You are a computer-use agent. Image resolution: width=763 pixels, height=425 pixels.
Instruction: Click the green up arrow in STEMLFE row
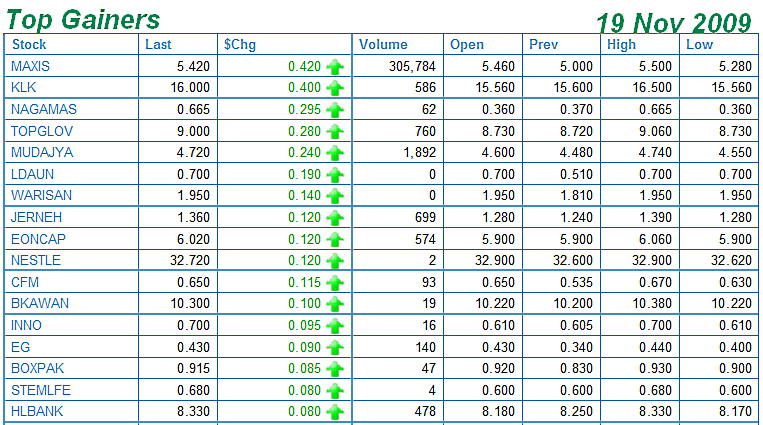click(x=335, y=390)
